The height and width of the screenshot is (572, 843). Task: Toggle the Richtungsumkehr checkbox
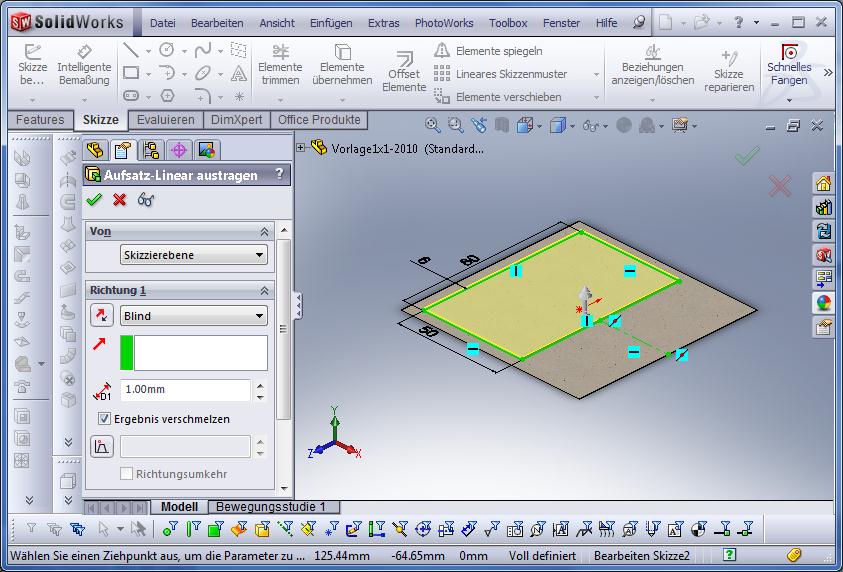127,473
